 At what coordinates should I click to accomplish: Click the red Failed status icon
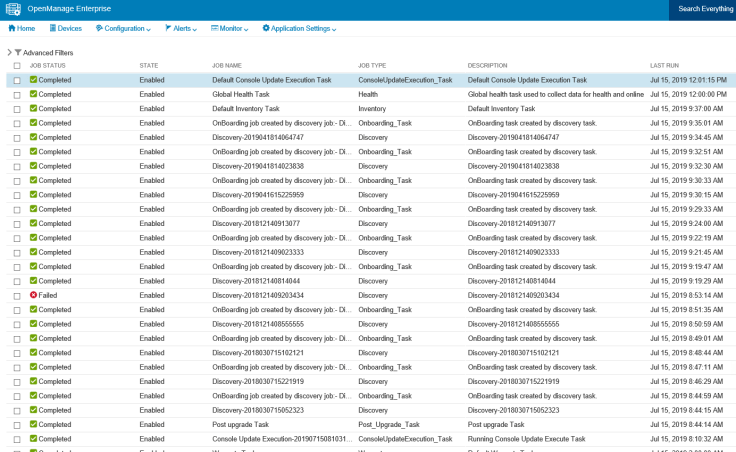[x=33, y=296]
